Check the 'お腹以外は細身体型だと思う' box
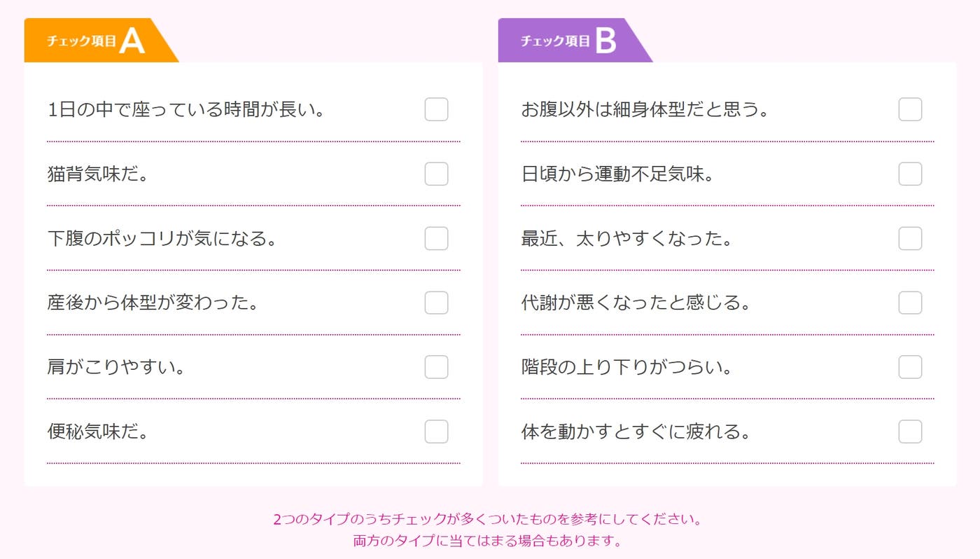This screenshot has height=559, width=980. (910, 109)
